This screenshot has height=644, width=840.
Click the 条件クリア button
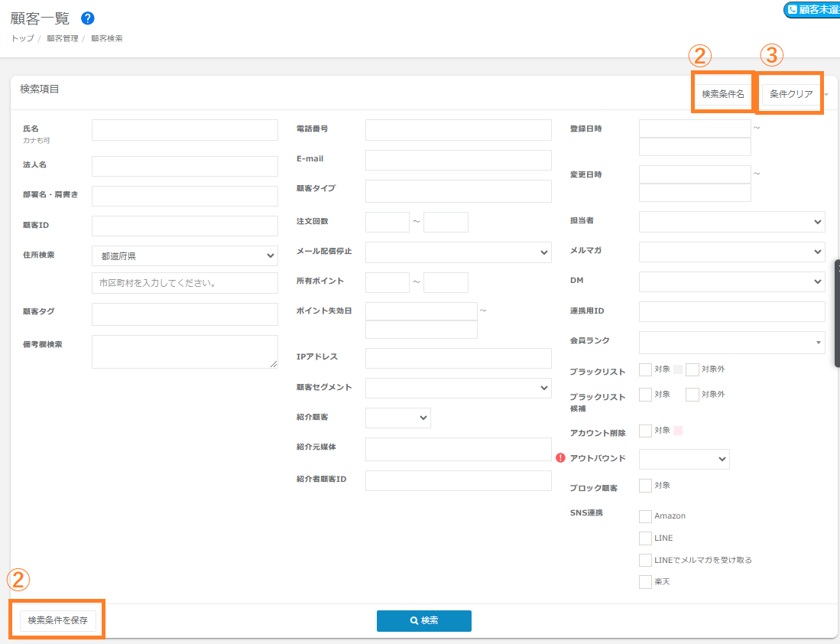(791, 94)
